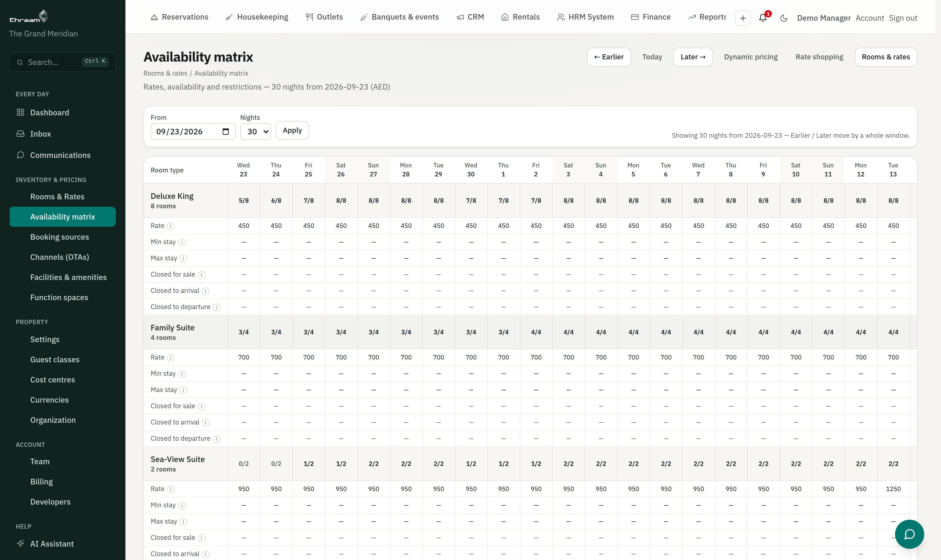Screen dimensions: 941x560
Task: Click info icon beside Family Suite Min stay
Action: coord(182,374)
